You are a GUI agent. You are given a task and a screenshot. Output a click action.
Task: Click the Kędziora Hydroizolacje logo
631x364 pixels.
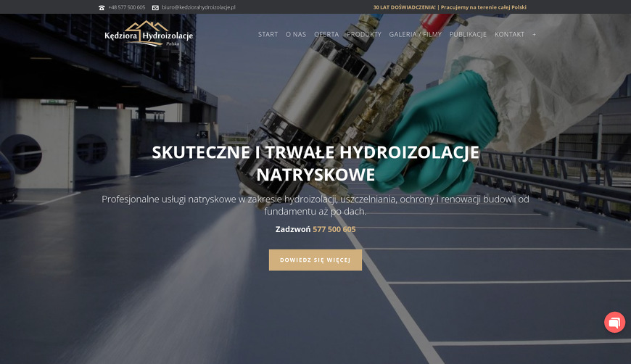149,34
